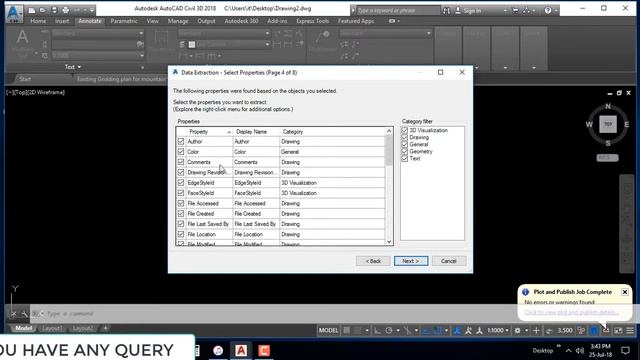
Task: Toggle Drawing category filter checkbox
Action: click(404, 137)
